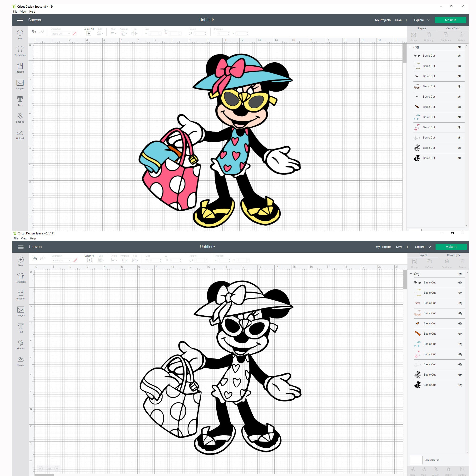Open the Help menu in the outline-design window
Viewport: 476px width, 476px height.
pos(33,238)
